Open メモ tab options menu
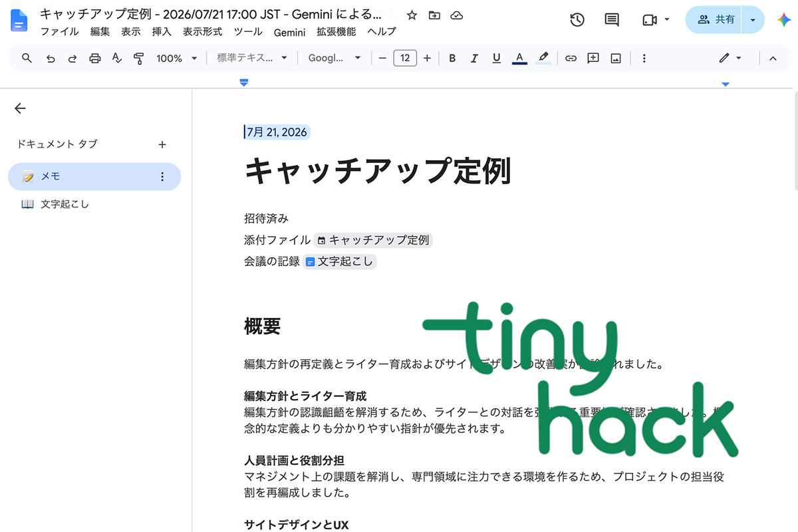This screenshot has width=798, height=532. tap(162, 177)
